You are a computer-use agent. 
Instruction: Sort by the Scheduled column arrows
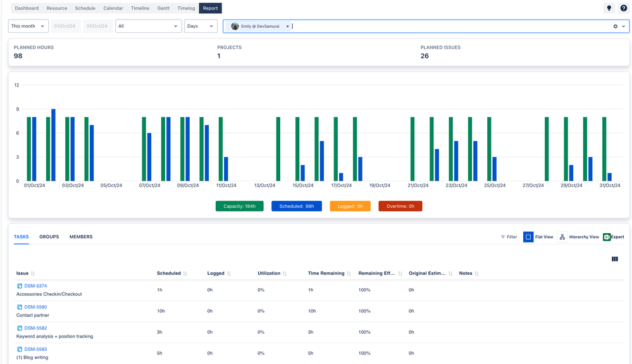click(185, 274)
